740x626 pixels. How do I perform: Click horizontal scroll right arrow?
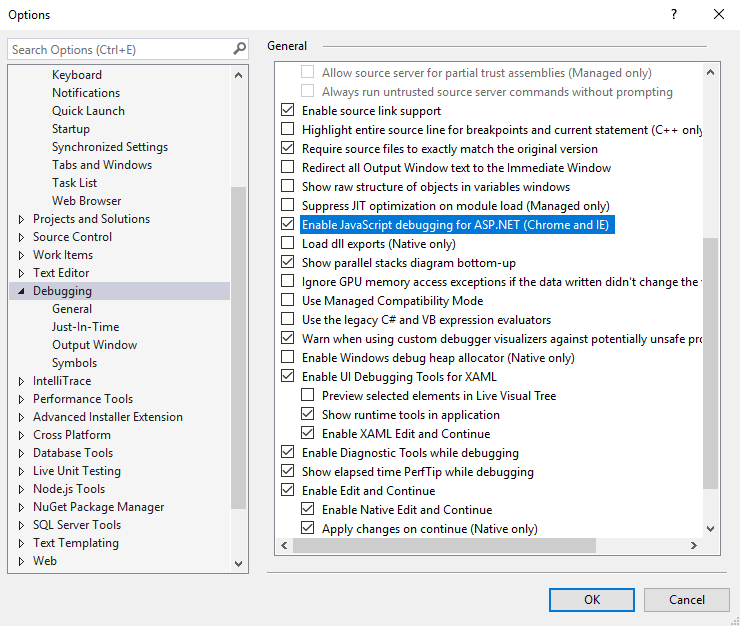point(694,545)
